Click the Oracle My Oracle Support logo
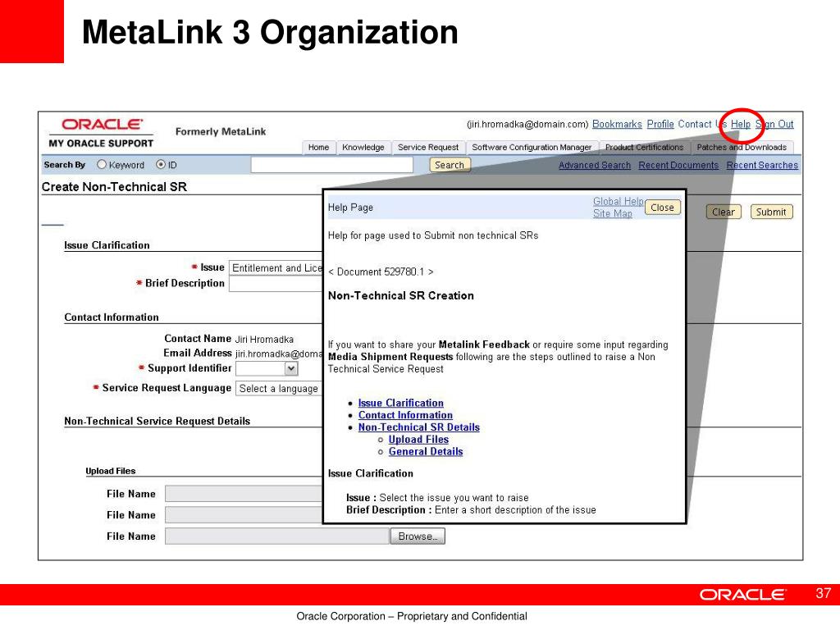The height and width of the screenshot is (630, 840). point(101,133)
